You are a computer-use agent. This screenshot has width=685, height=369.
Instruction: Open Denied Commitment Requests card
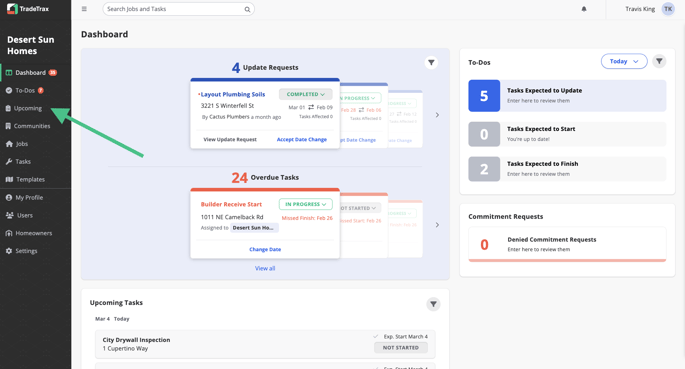[x=567, y=244]
